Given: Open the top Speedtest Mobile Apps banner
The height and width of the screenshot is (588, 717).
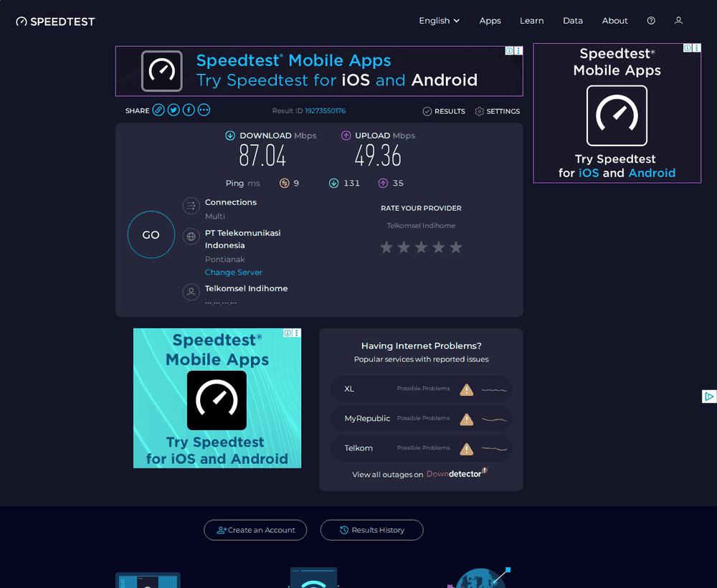Looking at the screenshot, I should [x=319, y=71].
